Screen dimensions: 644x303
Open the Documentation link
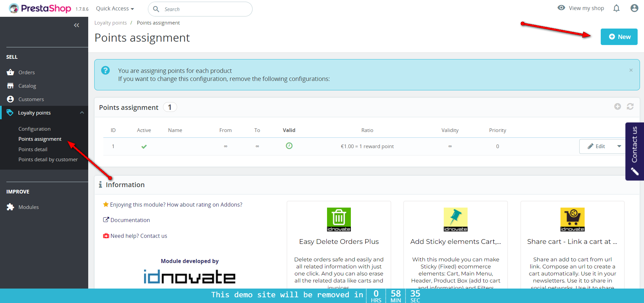130,220
